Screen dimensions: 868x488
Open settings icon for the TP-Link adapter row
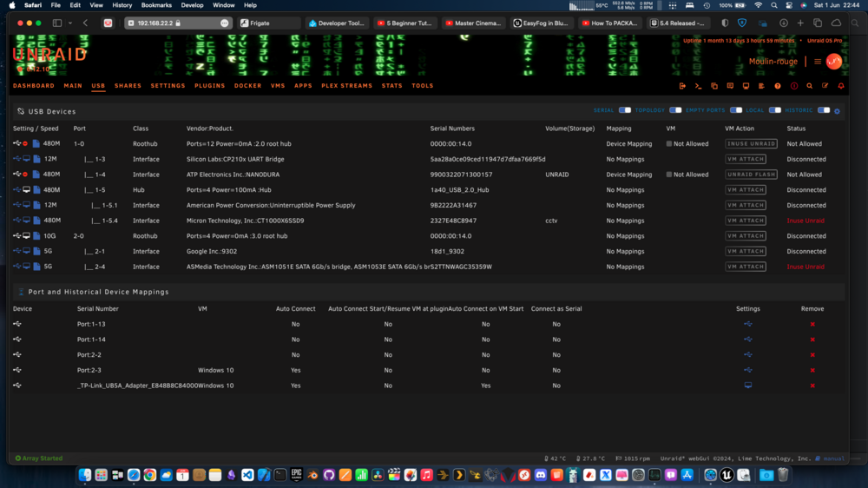pyautogui.click(x=748, y=386)
